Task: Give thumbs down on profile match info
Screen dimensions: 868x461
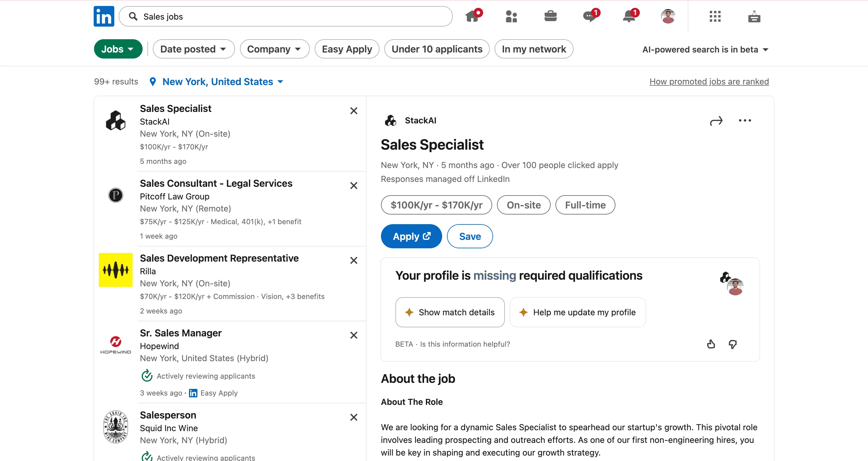Action: coord(733,344)
